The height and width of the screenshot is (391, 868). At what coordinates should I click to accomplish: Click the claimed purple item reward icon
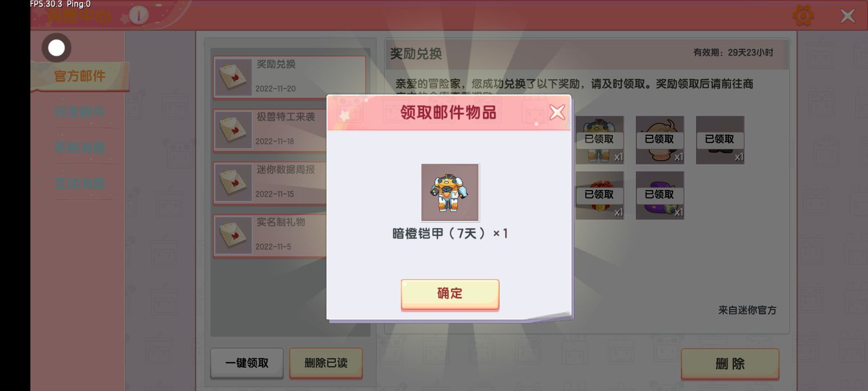pyautogui.click(x=660, y=195)
